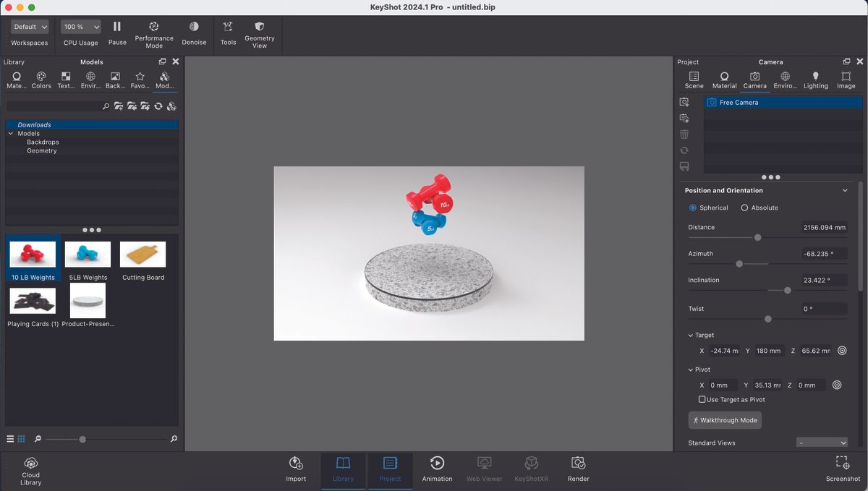The height and width of the screenshot is (491, 868).
Task: Collapse the Position and Orientation section
Action: (844, 190)
